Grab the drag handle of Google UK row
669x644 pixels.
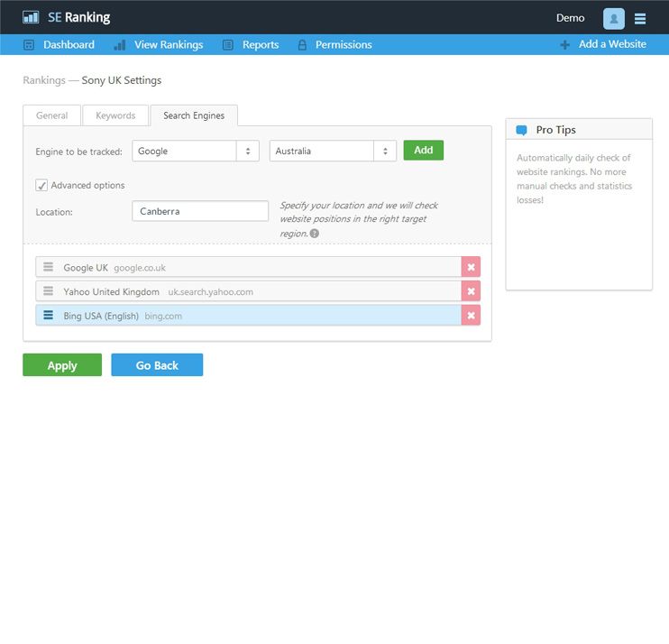click(x=48, y=267)
